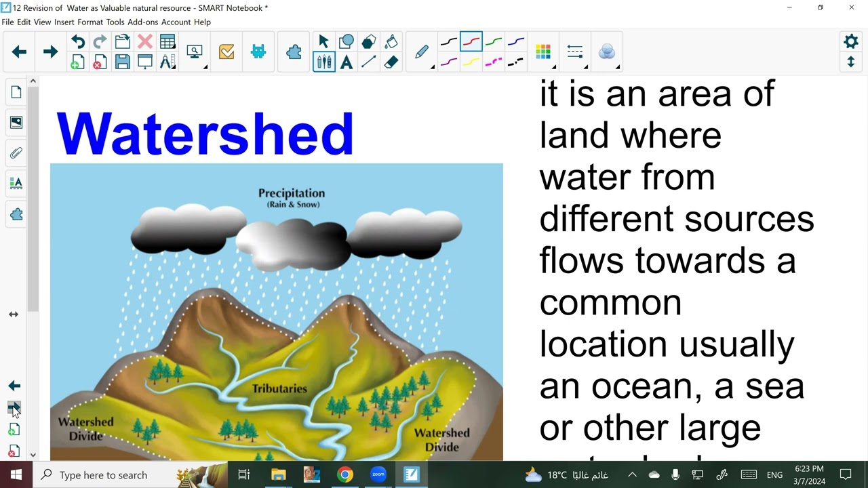Open File Explorer from the taskbar
This screenshot has width=868, height=488.
[x=278, y=475]
